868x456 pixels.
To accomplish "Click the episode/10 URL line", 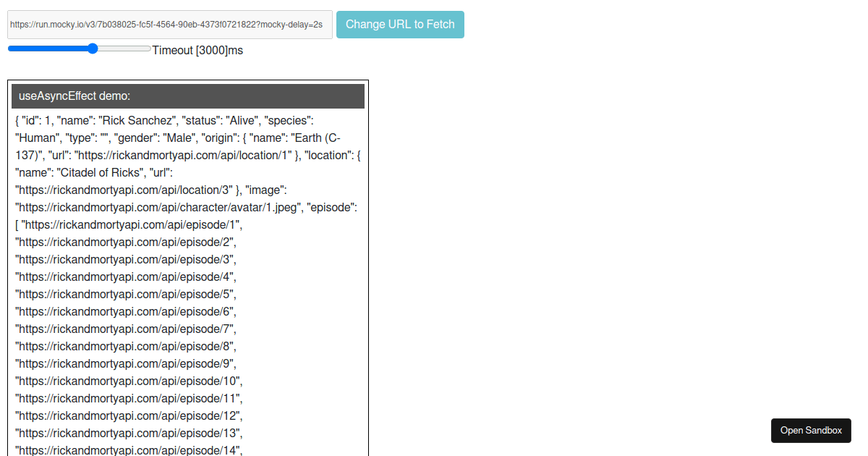I will click(129, 381).
